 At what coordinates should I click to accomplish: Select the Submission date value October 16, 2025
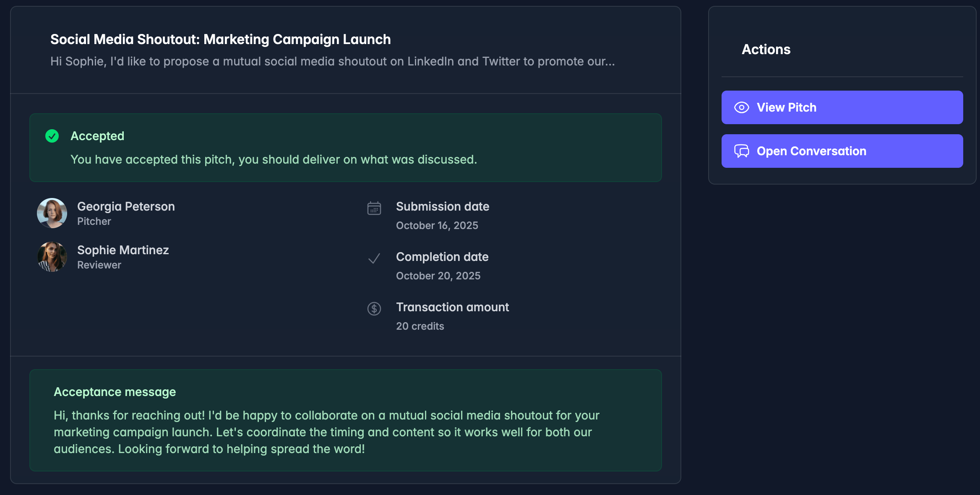point(437,225)
